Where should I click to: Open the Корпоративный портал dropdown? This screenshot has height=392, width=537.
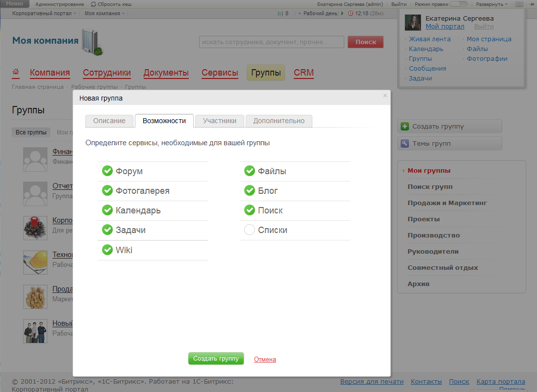coord(44,13)
